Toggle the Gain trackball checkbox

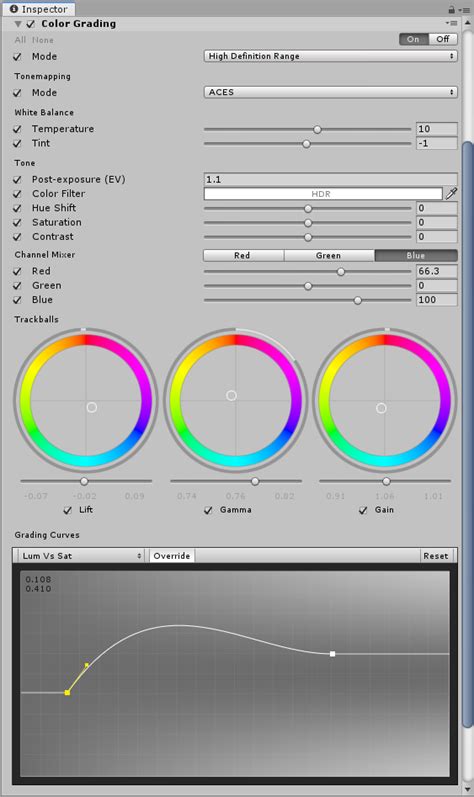(363, 510)
